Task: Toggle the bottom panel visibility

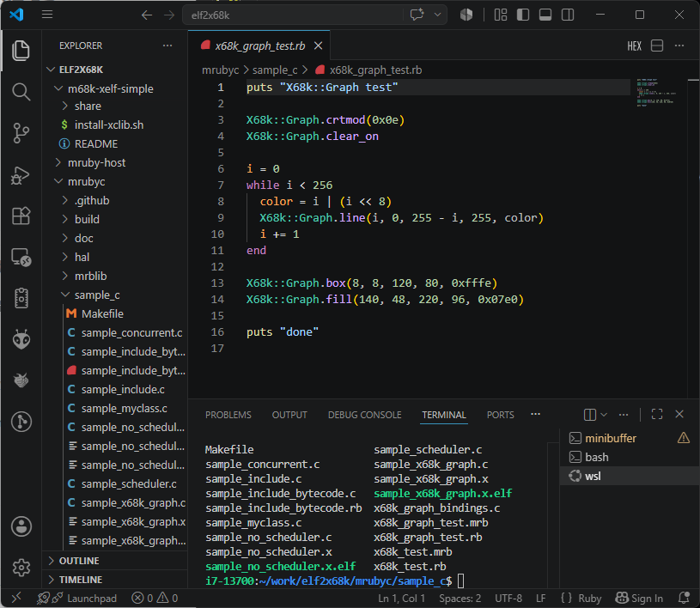Action: pyautogui.click(x=545, y=15)
